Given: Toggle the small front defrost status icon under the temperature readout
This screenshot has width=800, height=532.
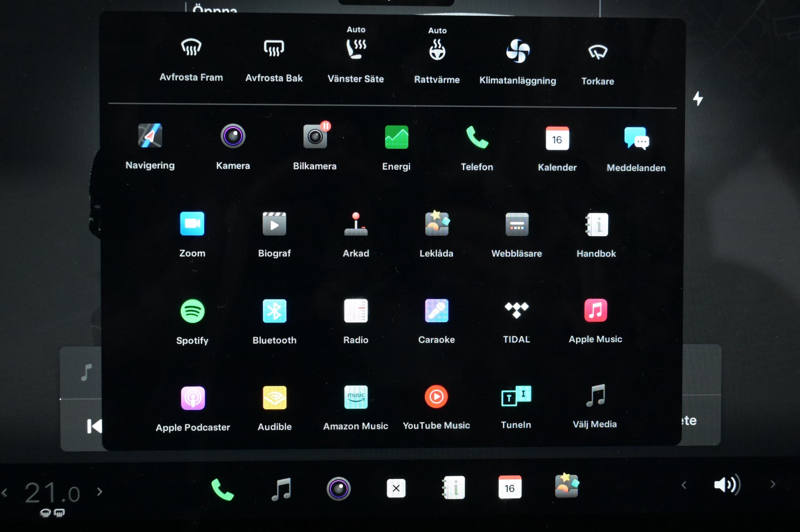Looking at the screenshot, I should tap(45, 513).
